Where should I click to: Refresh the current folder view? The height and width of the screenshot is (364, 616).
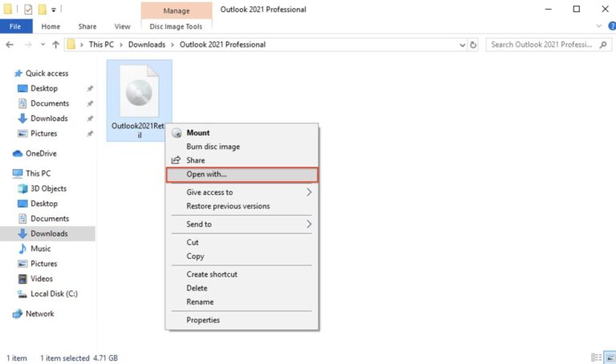tap(473, 45)
